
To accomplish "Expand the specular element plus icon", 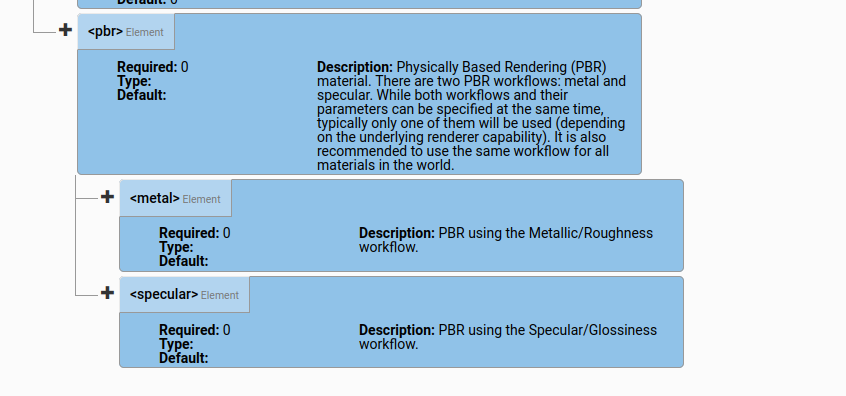I will coord(107,292).
